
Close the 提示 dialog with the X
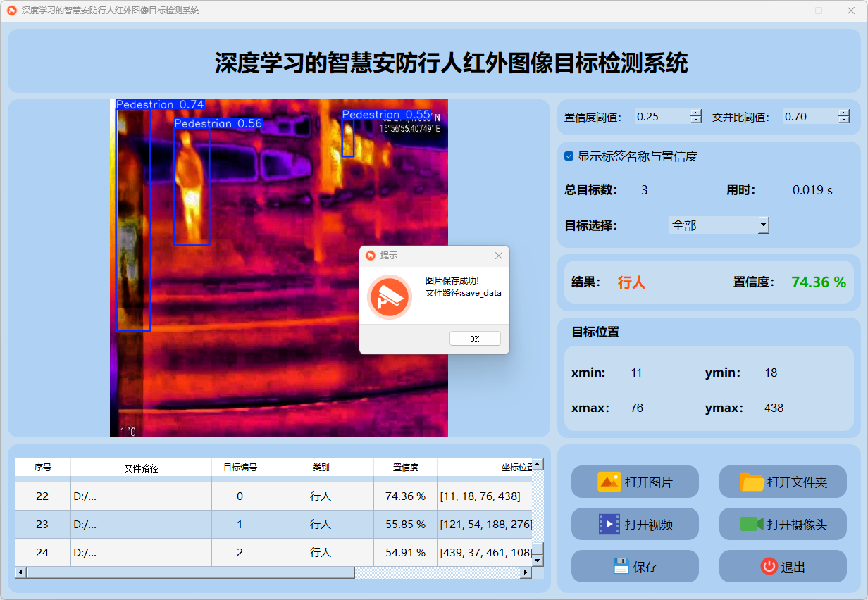click(x=499, y=256)
